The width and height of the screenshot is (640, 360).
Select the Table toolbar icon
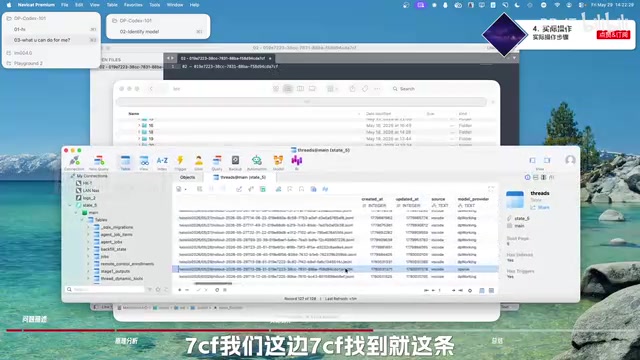click(125, 162)
